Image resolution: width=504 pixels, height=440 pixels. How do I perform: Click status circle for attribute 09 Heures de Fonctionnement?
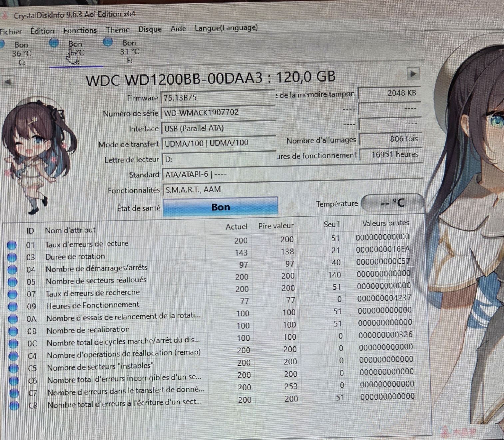[x=13, y=306]
